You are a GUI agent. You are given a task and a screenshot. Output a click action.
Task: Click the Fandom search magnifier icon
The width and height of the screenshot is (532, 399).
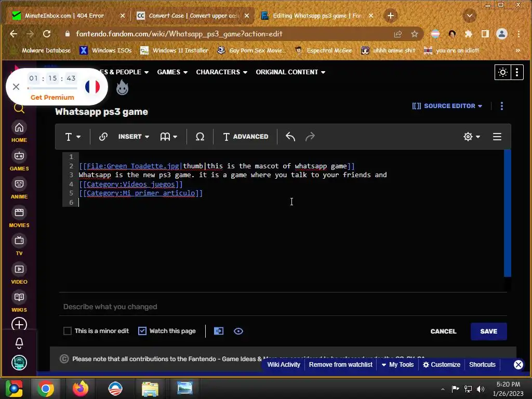point(19,109)
